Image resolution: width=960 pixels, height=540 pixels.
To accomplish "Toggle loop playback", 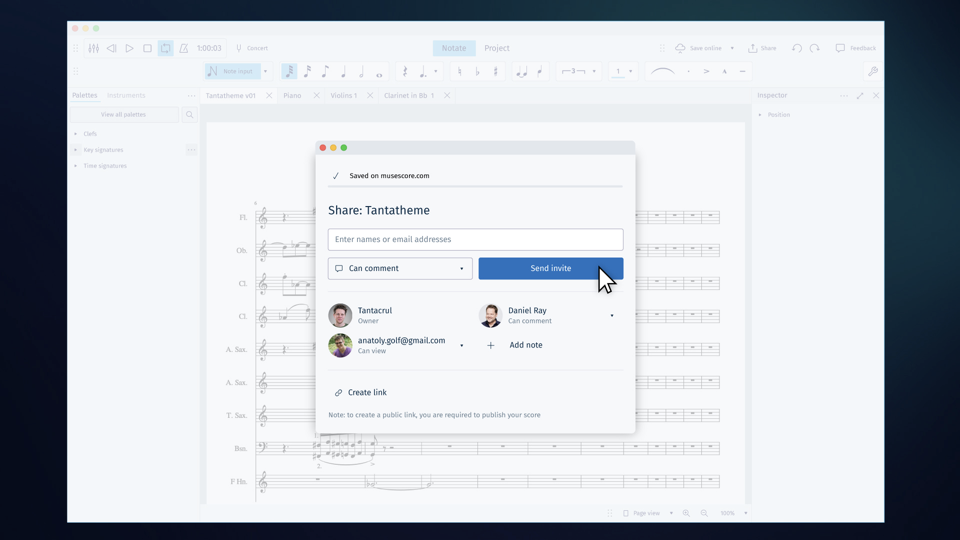I will [165, 48].
